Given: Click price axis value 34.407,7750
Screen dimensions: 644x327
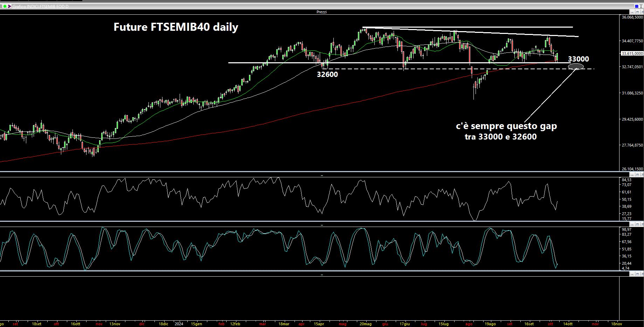Looking at the screenshot, I should [x=632, y=41].
